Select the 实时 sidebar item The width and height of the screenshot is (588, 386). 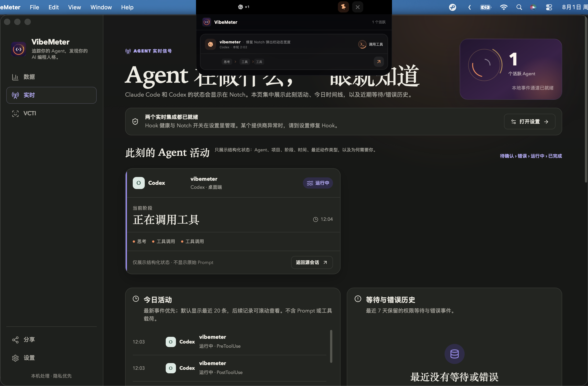51,95
